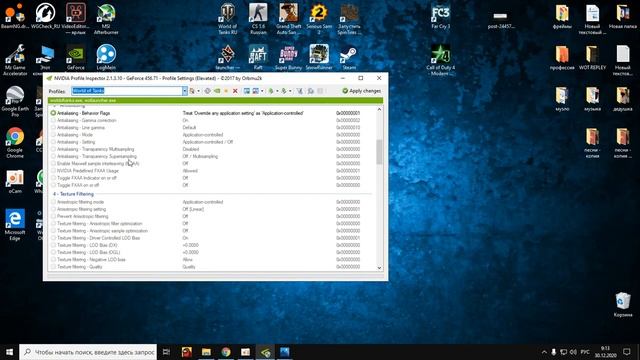Click the show modified profiles icon
The width and height of the screenshot is (640, 360).
click(192, 91)
